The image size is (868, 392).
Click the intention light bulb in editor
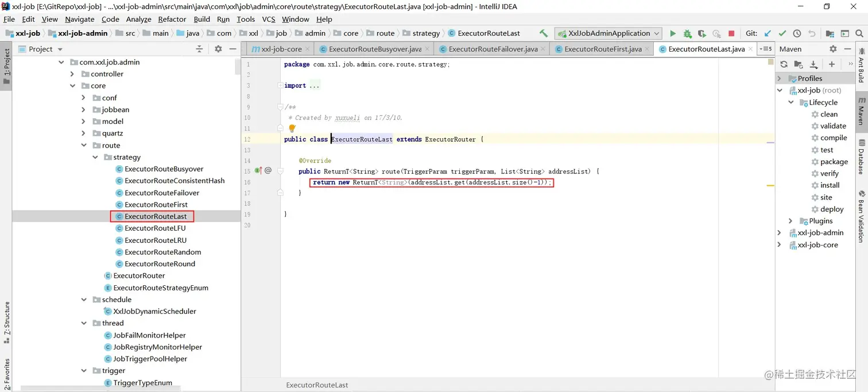click(x=292, y=129)
